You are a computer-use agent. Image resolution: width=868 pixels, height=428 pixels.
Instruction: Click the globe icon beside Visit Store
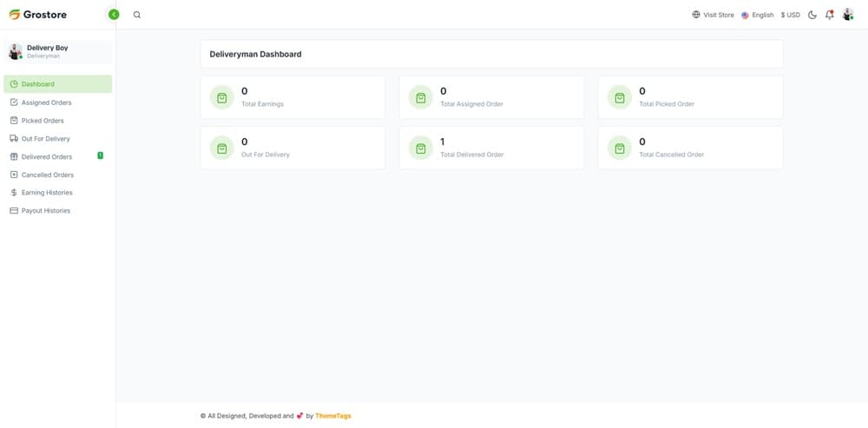click(696, 15)
